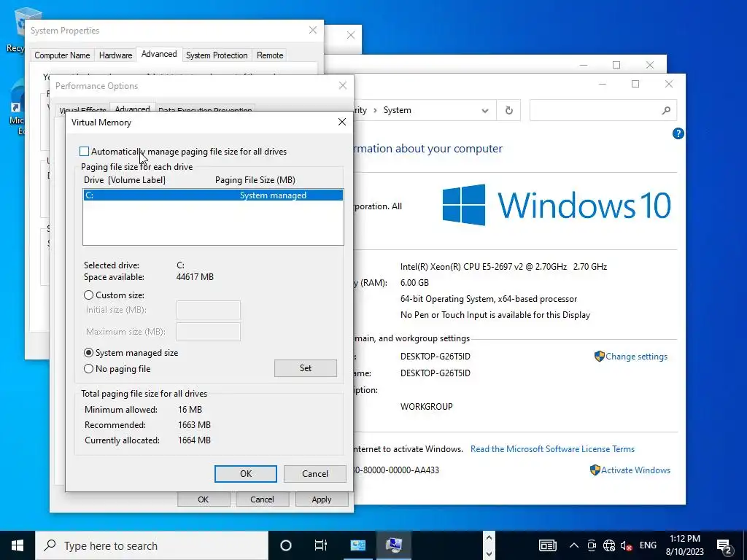The height and width of the screenshot is (560, 747).
Task: Click the taskbar search box
Action: pyautogui.click(x=152, y=545)
